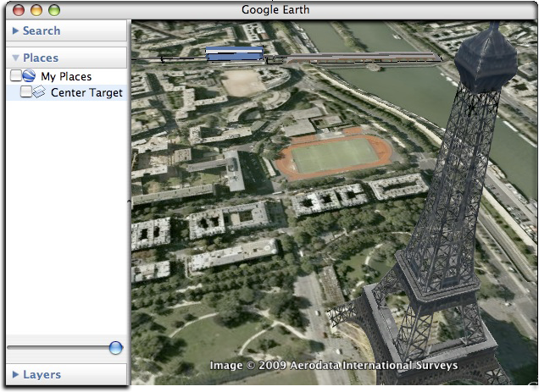
Task: Open the Search panel header text
Action: click(42, 30)
